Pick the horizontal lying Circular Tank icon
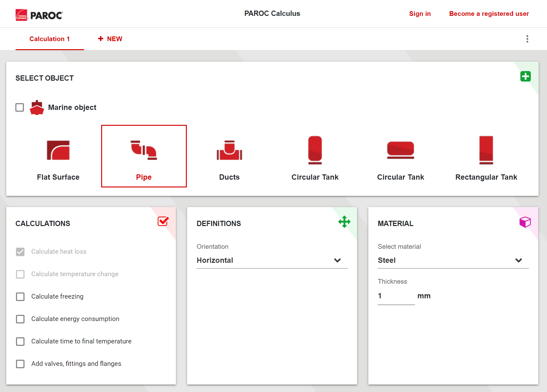This screenshot has height=392, width=547. click(x=400, y=150)
